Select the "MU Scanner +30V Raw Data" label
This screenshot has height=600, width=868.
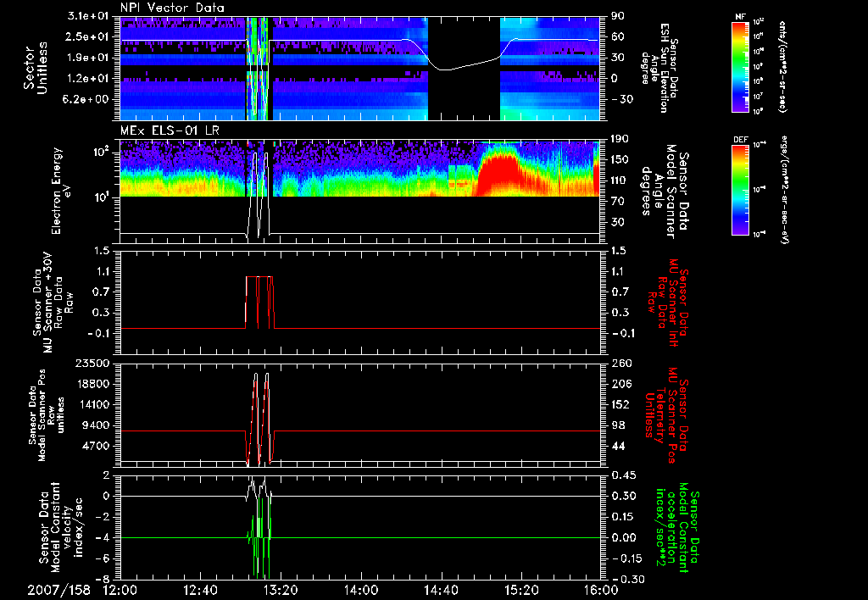pyautogui.click(x=53, y=303)
